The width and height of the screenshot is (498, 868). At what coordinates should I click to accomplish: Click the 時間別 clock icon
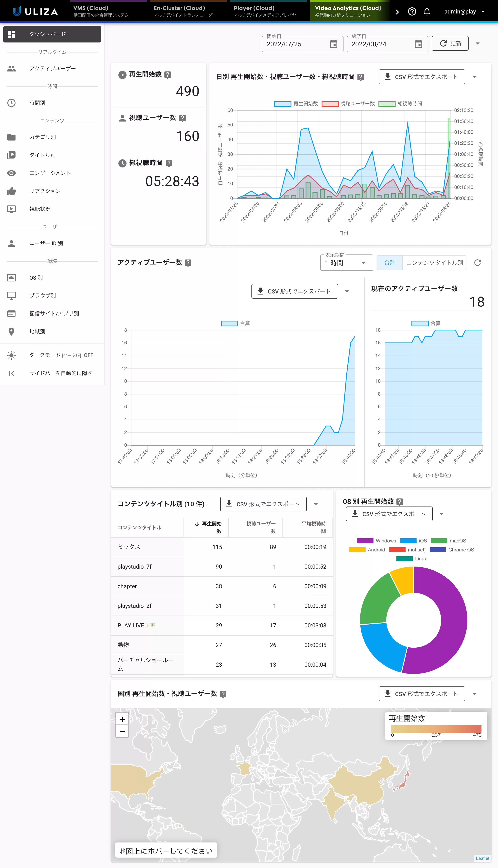pos(11,103)
